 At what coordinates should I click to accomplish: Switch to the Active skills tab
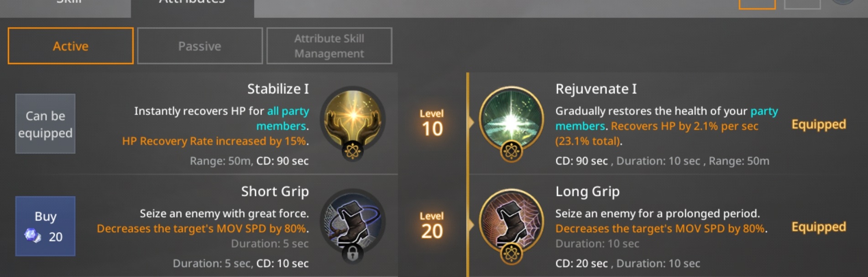71,46
